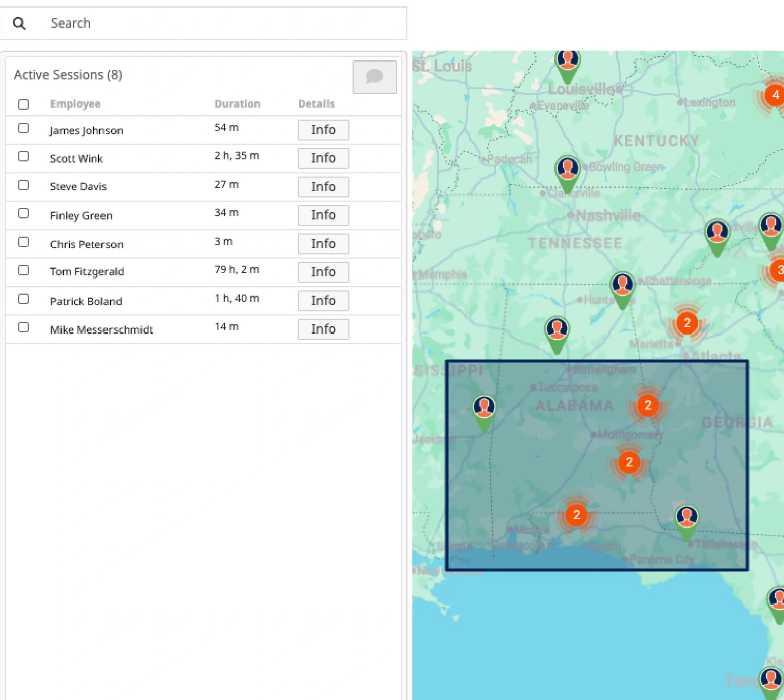Select the employee pin northwest of Birmingham
Screen dimensions: 784x700
(557, 334)
